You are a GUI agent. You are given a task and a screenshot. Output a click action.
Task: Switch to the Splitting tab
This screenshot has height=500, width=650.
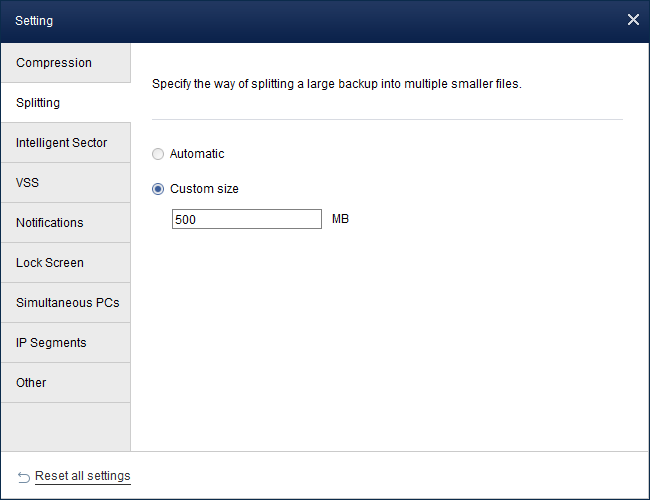tap(65, 103)
